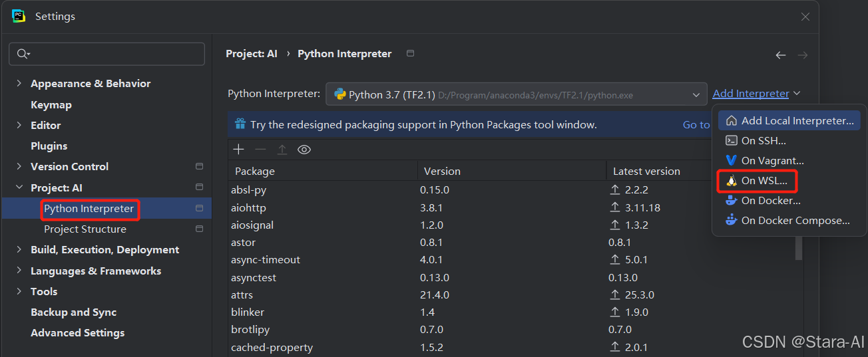Viewport: 868px width, 357px height.
Task: Expand the Appearance & Behavior section
Action: 19,84
